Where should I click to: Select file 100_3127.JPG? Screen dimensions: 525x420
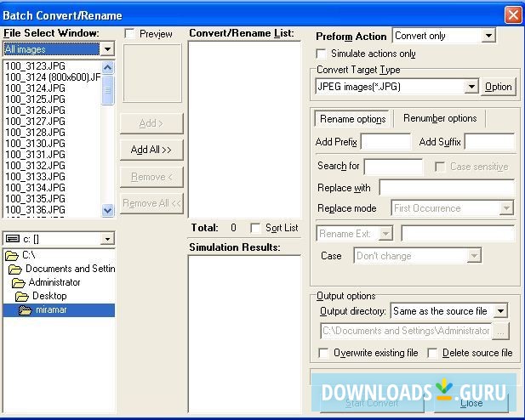point(35,122)
